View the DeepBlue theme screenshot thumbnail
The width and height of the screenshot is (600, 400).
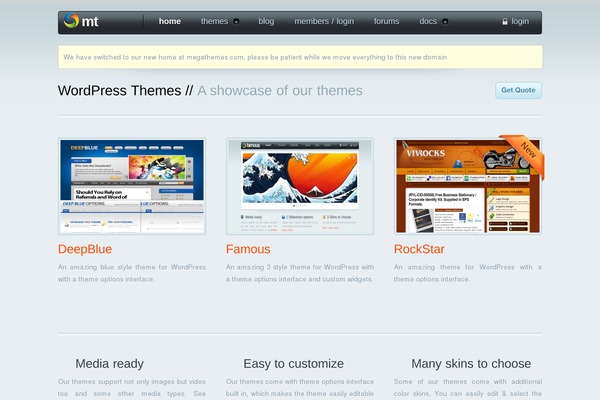pyautogui.click(x=132, y=186)
